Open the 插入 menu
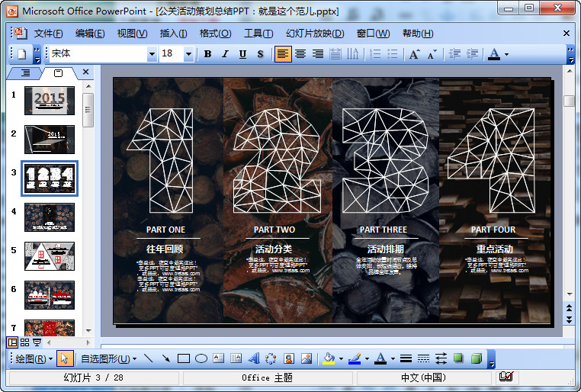 pos(173,34)
